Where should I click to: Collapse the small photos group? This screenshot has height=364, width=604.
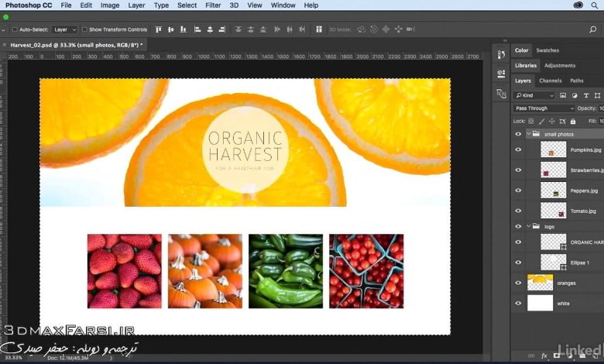pyautogui.click(x=528, y=134)
